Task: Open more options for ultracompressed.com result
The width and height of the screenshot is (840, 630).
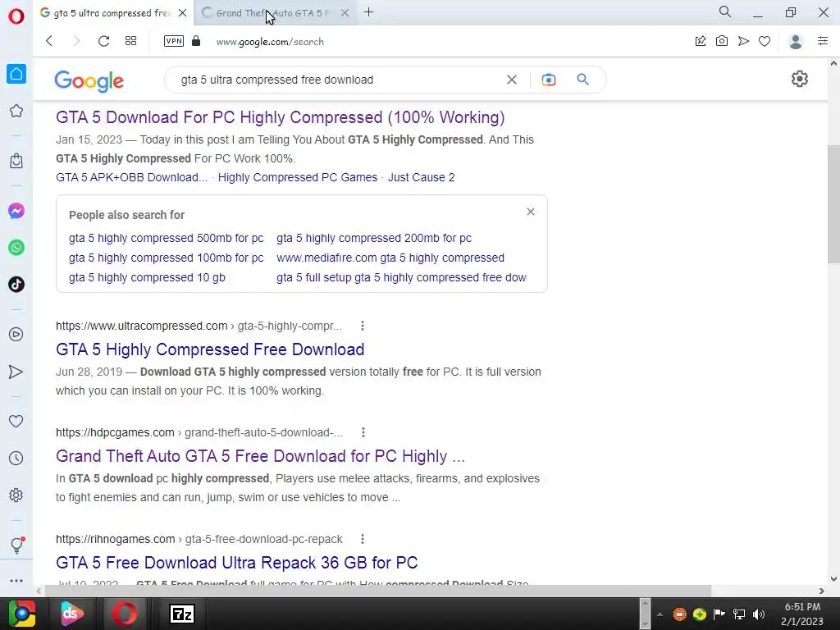Action: coord(363,326)
